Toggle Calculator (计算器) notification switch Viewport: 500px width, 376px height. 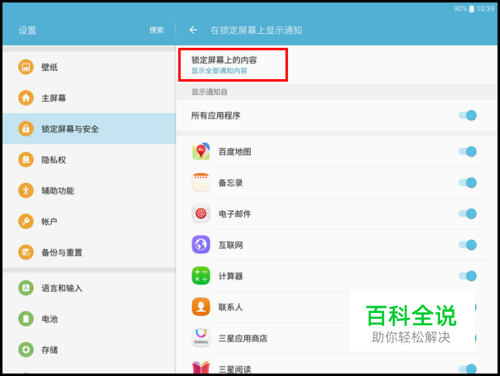click(x=468, y=276)
